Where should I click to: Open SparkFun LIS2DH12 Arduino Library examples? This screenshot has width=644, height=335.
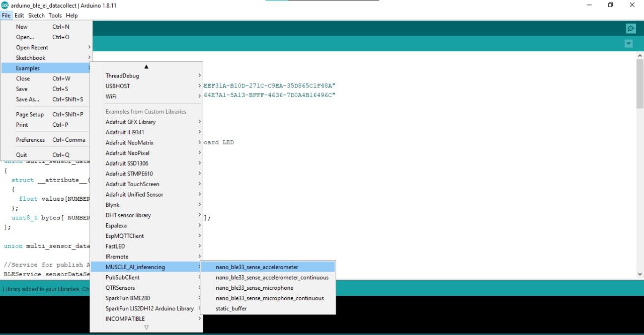(x=146, y=308)
